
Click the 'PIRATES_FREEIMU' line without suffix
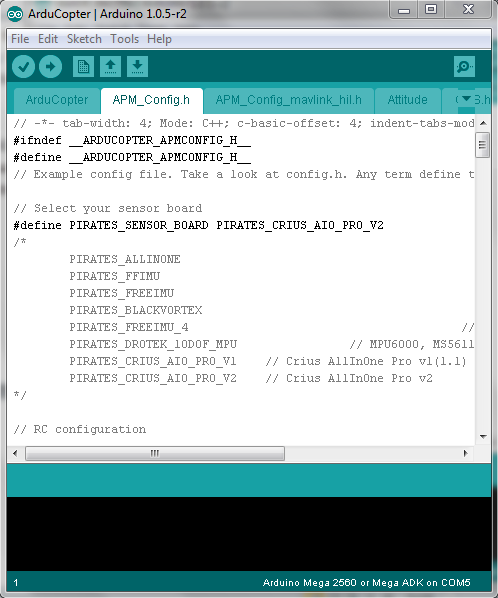(x=121, y=293)
